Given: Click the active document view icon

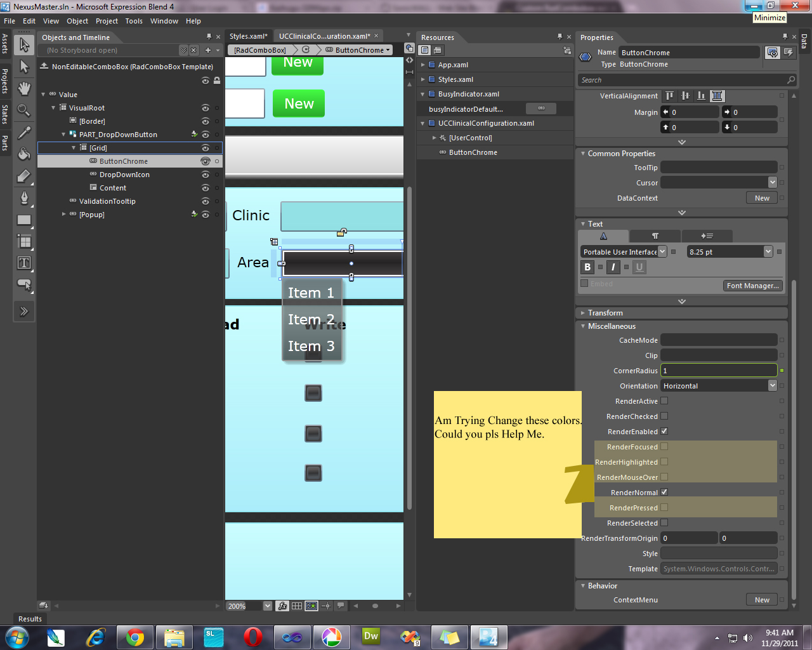Looking at the screenshot, I should click(x=410, y=48).
